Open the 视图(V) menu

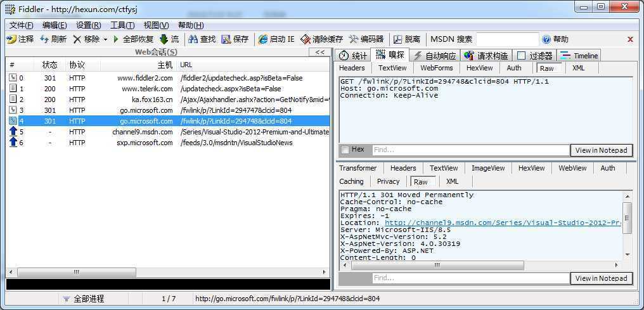(x=156, y=25)
